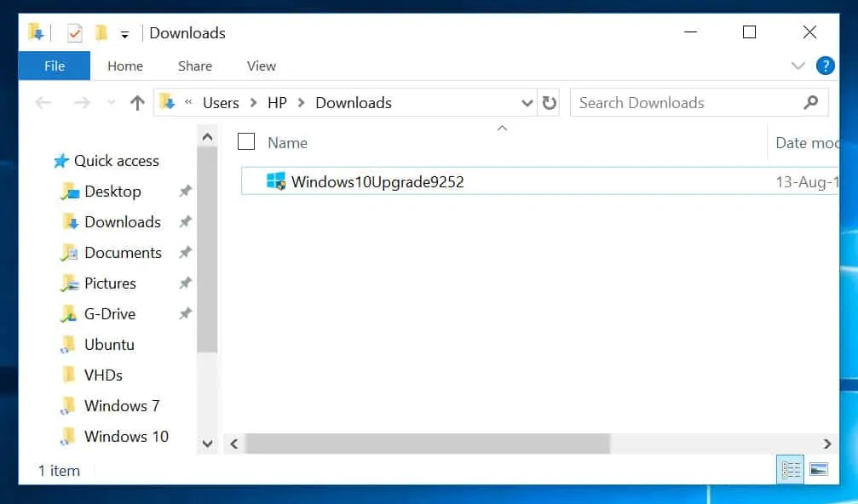Click the pin icon next to Pictures
Screen dimensions: 858x504
(186, 283)
